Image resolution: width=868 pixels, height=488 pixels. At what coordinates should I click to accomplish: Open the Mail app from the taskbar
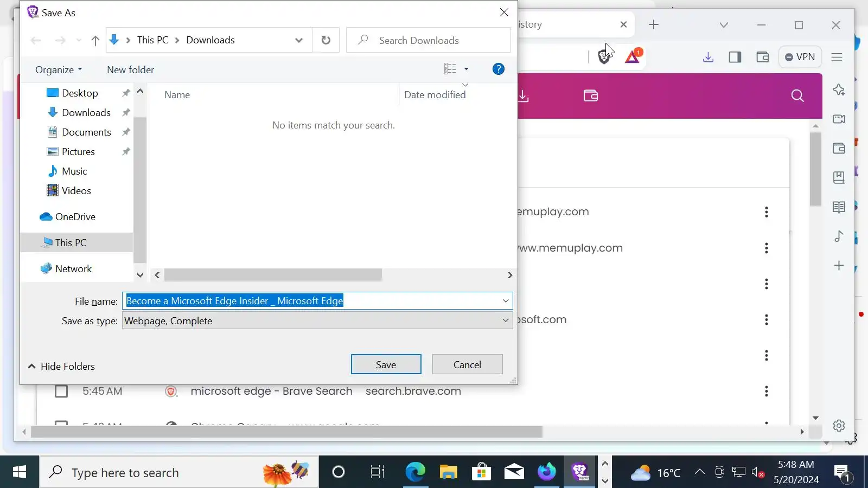click(514, 472)
